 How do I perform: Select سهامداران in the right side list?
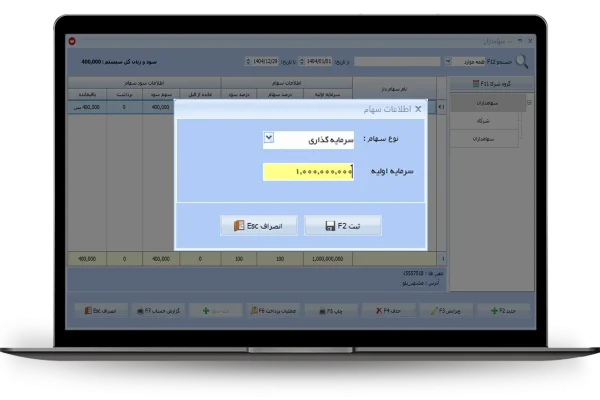pyautogui.click(x=490, y=101)
